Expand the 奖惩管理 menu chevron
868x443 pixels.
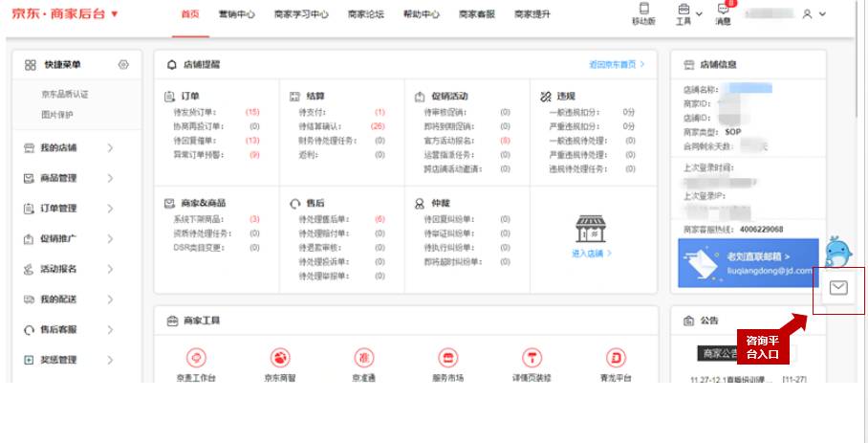pyautogui.click(x=110, y=360)
